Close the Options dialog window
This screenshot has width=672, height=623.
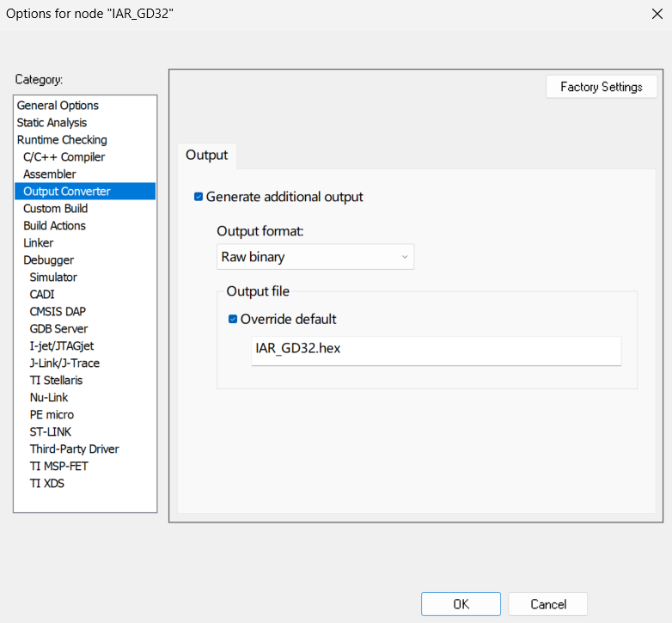coord(657,14)
